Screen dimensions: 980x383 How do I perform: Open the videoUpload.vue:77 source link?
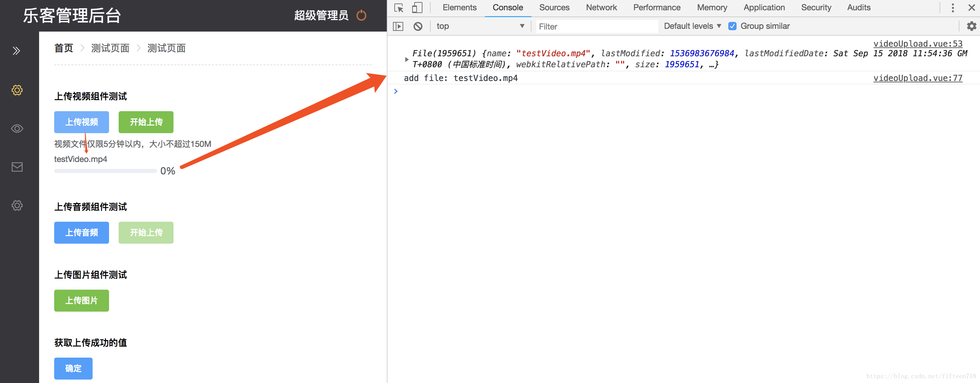[x=917, y=78]
